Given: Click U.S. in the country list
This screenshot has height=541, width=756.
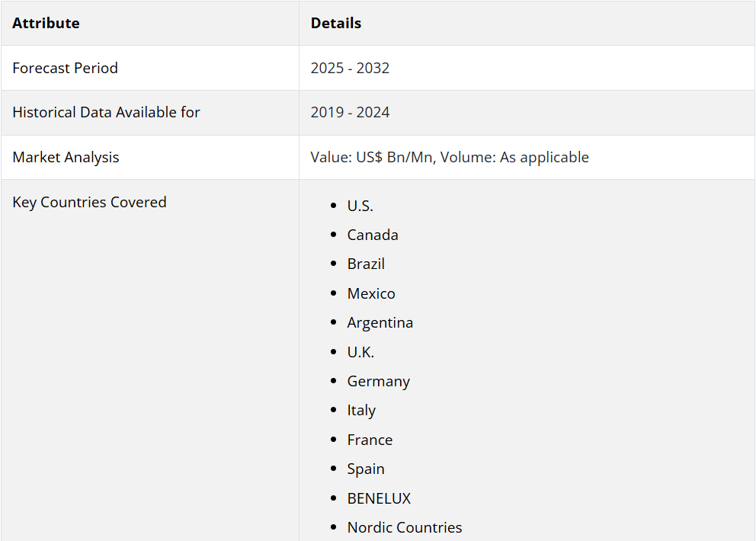Looking at the screenshot, I should click(x=360, y=206).
